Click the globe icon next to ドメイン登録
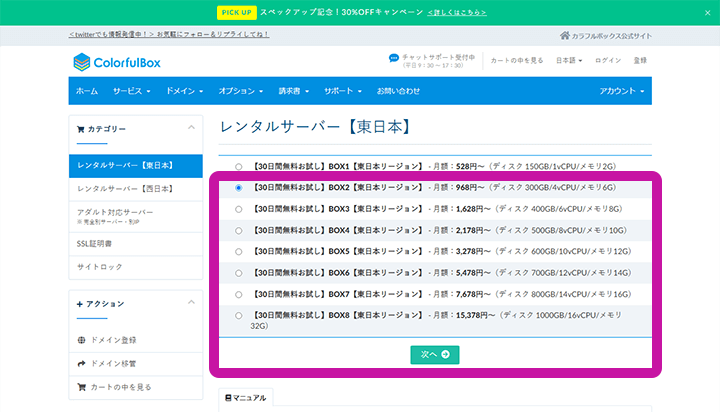The width and height of the screenshot is (720, 412). (x=82, y=340)
